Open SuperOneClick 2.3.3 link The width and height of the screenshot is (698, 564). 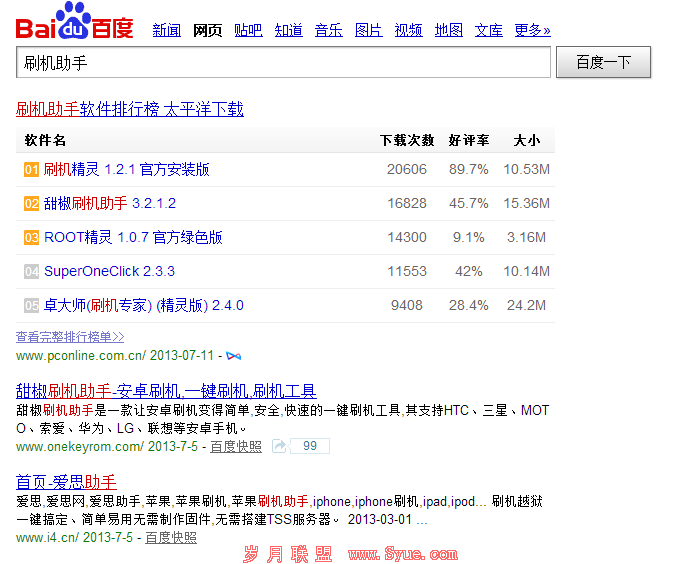tap(110, 272)
